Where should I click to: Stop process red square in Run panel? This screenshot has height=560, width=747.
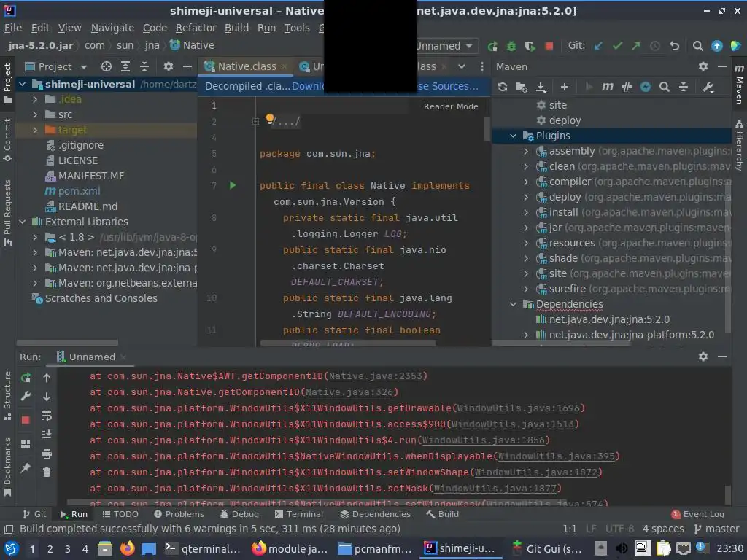[x=26, y=419]
